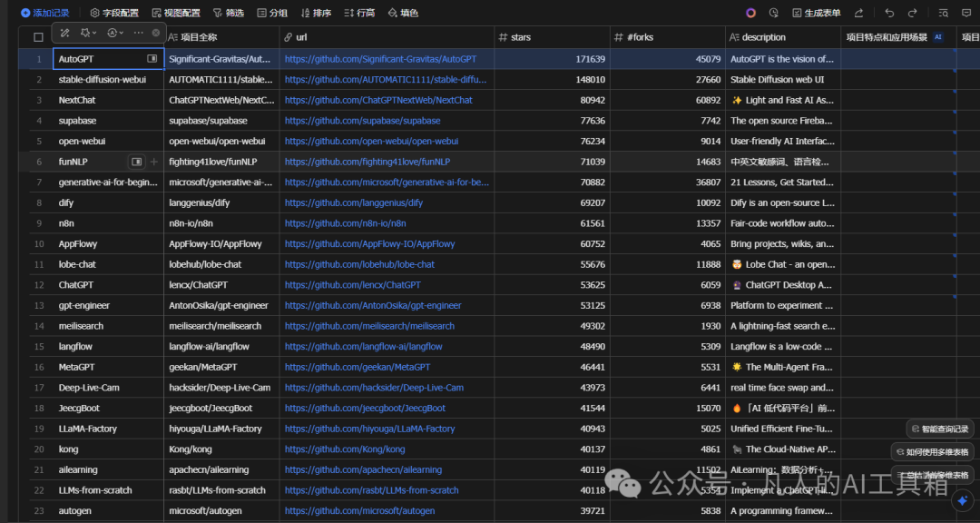The image size is (980, 523).
Task: Click the undo arrow icon
Action: (890, 13)
